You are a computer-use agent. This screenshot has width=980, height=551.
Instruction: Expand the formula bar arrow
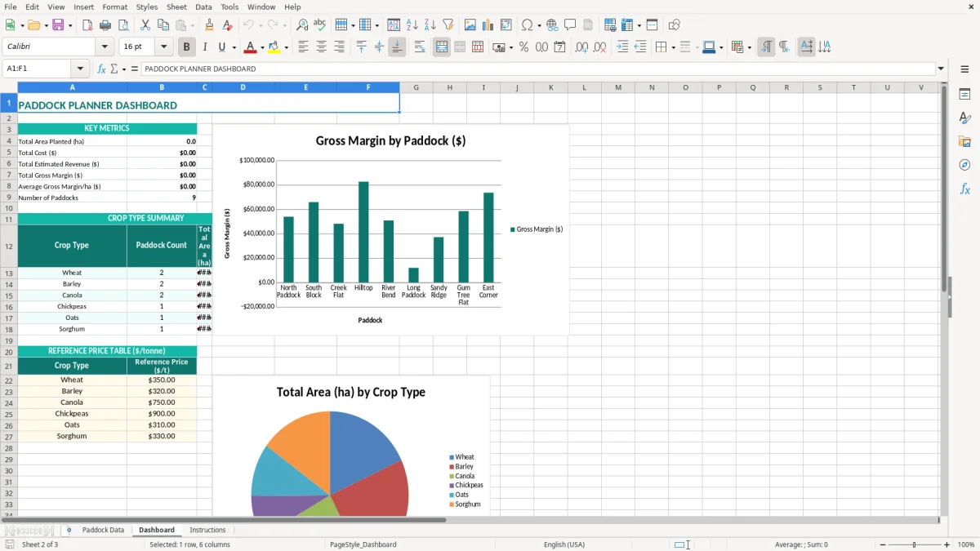pos(941,69)
